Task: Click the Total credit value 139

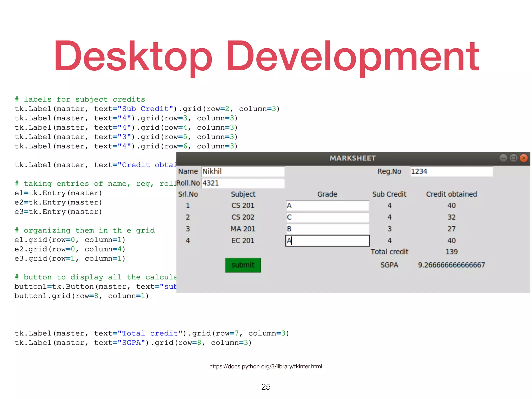Action: [451, 252]
